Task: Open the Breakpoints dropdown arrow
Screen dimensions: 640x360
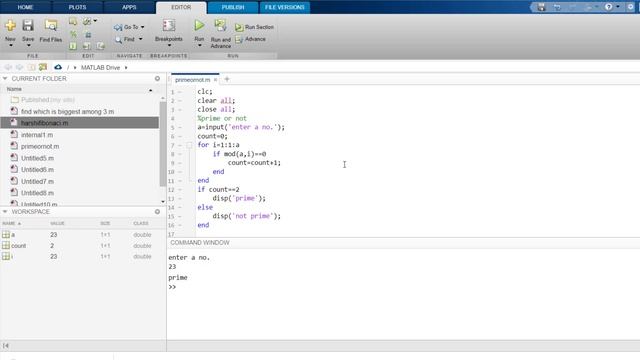Action: (169, 45)
